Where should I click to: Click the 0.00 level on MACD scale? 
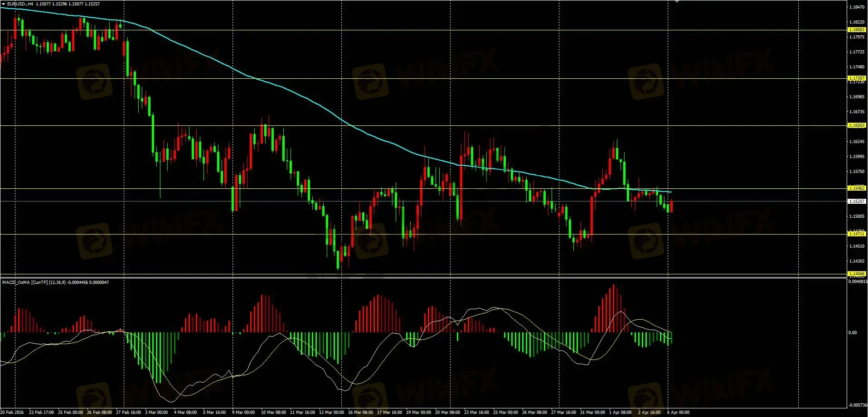point(853,333)
